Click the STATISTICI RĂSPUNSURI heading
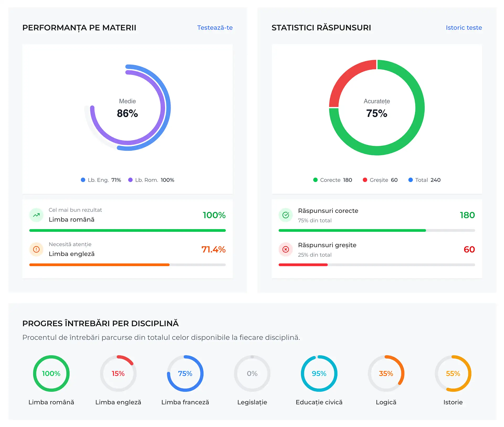This screenshot has height=427, width=504. pos(321,28)
